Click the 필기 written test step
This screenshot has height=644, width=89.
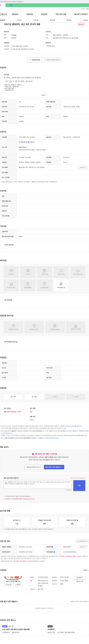(x=55, y=397)
